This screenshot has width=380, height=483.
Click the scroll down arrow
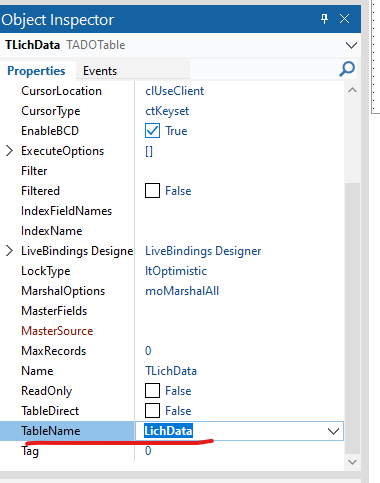coord(352,462)
